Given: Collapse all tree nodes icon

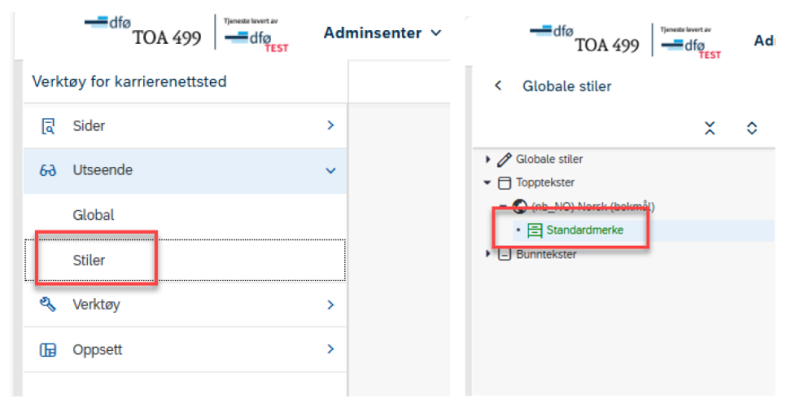Looking at the screenshot, I should pos(710,128).
